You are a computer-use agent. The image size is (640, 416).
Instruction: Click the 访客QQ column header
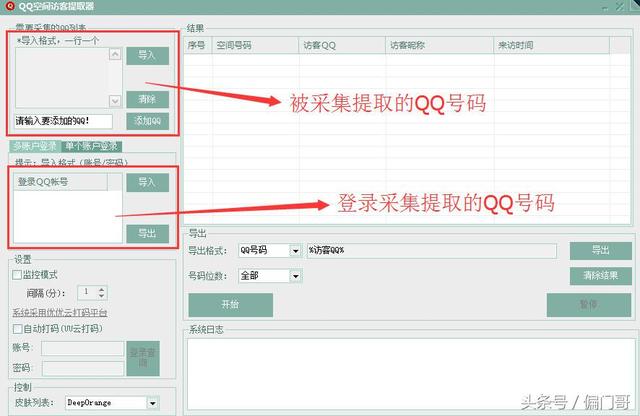pyautogui.click(x=342, y=45)
